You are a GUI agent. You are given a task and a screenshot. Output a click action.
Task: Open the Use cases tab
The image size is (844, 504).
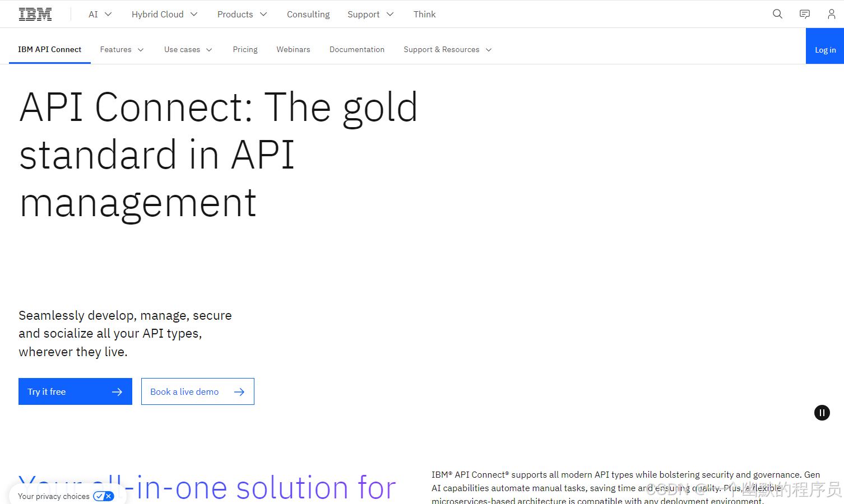click(188, 49)
